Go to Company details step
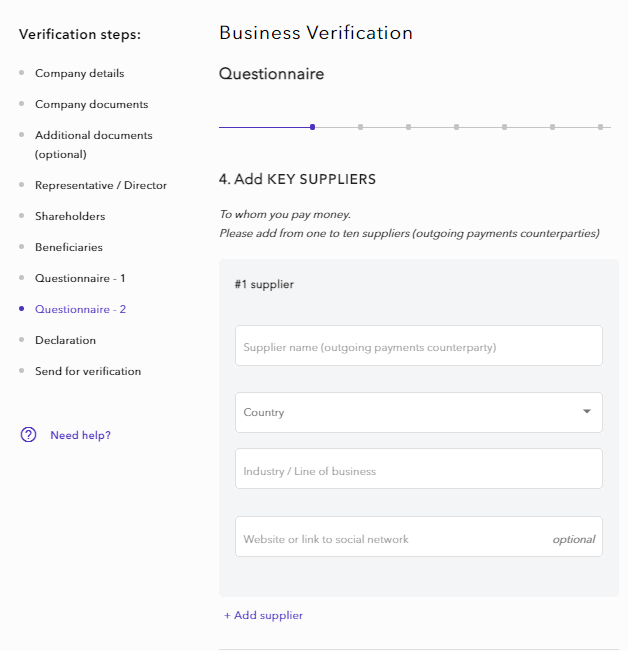Image resolution: width=628 pixels, height=651 pixels. point(79,73)
